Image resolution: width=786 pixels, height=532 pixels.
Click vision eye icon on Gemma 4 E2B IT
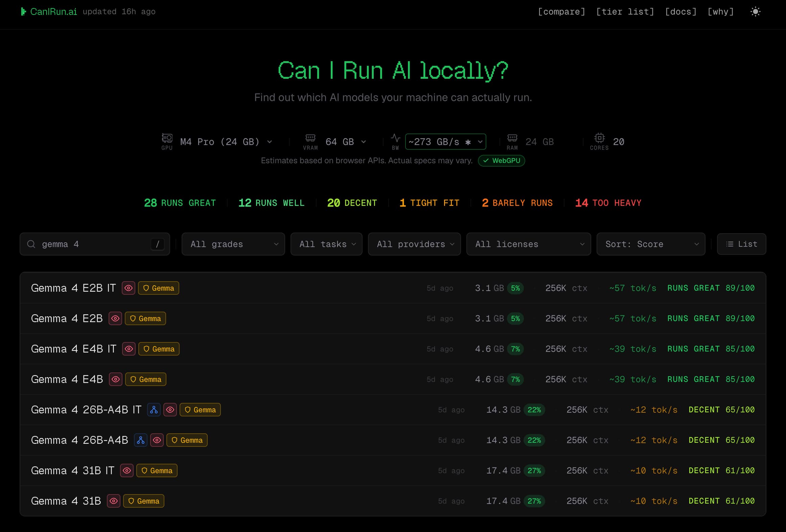click(x=129, y=288)
